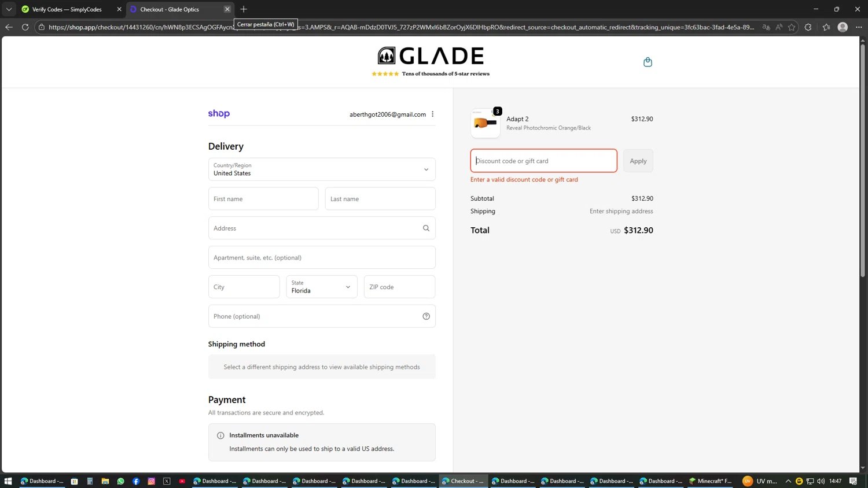Click the Tens of thousands of 5-star reviews text
This screenshot has height=488, width=868.
[446, 73]
